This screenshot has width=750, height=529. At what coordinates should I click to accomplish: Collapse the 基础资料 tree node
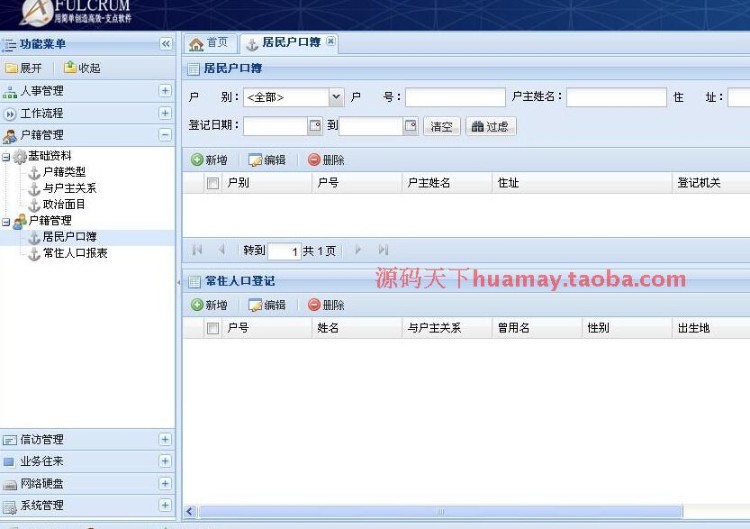click(x=6, y=156)
